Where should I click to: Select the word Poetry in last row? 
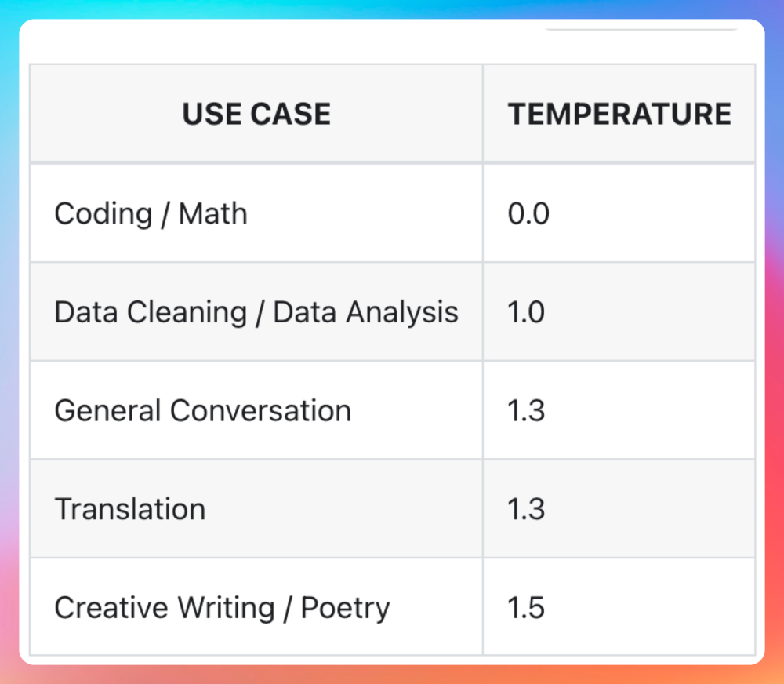click(x=346, y=609)
